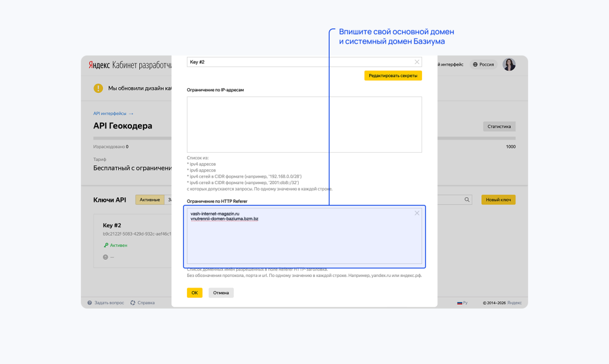This screenshot has width=609, height=364.
Task: Clear the Key #2 name field
Action: coord(417,62)
